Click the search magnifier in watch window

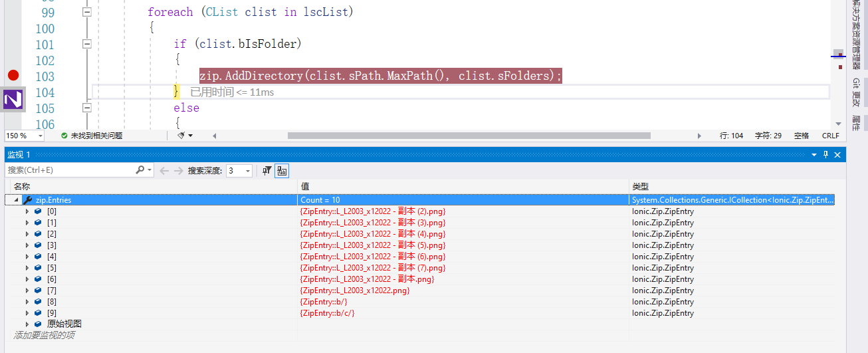click(x=140, y=170)
